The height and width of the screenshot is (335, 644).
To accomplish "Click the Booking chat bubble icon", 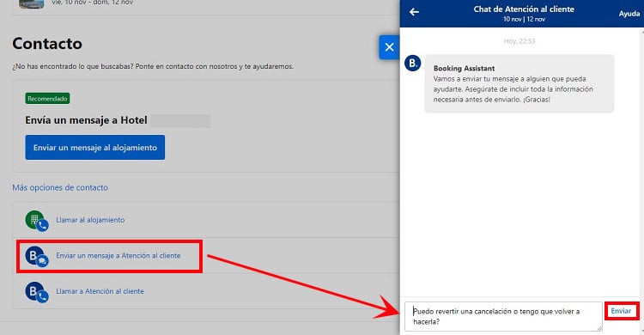I will [37, 257].
